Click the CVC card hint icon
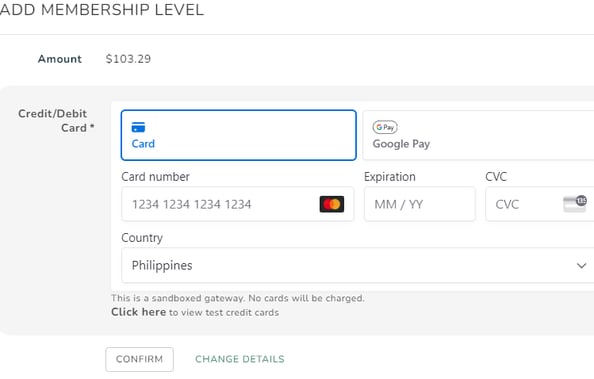This screenshot has width=594, height=379. click(x=575, y=204)
